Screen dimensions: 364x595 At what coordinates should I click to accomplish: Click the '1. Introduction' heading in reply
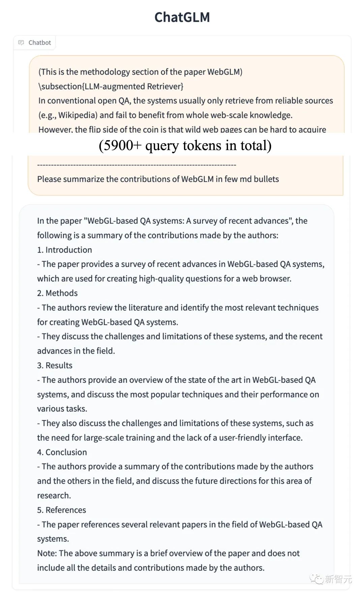pos(64,250)
